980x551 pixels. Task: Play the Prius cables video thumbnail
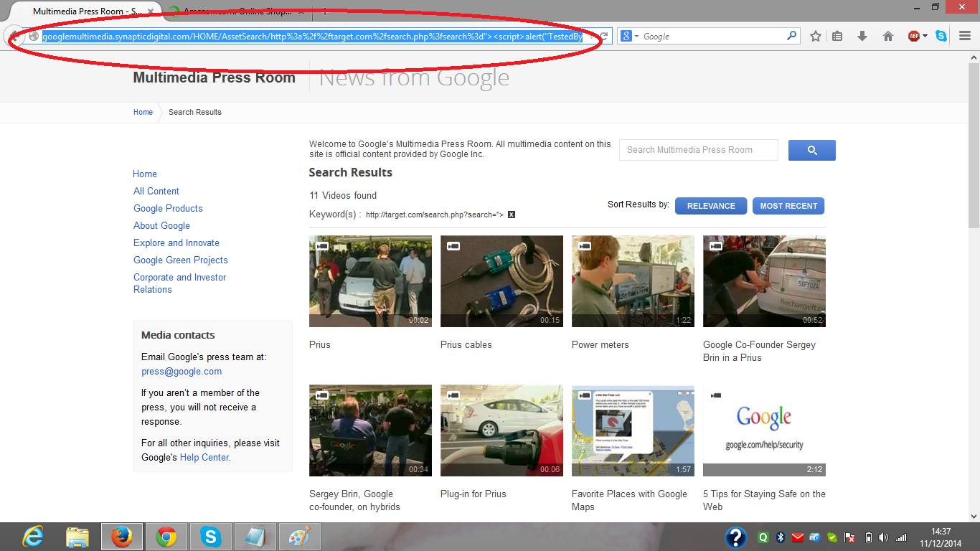[501, 281]
